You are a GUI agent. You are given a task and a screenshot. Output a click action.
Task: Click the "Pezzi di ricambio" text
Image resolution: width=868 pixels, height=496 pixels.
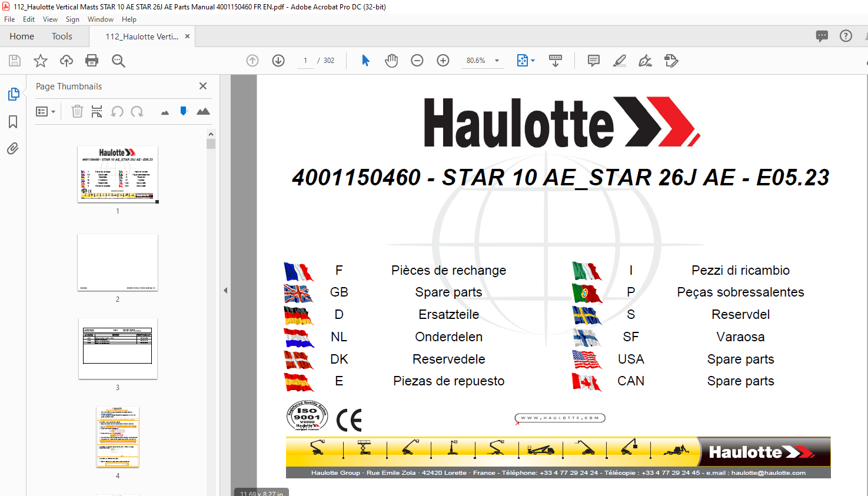(740, 270)
